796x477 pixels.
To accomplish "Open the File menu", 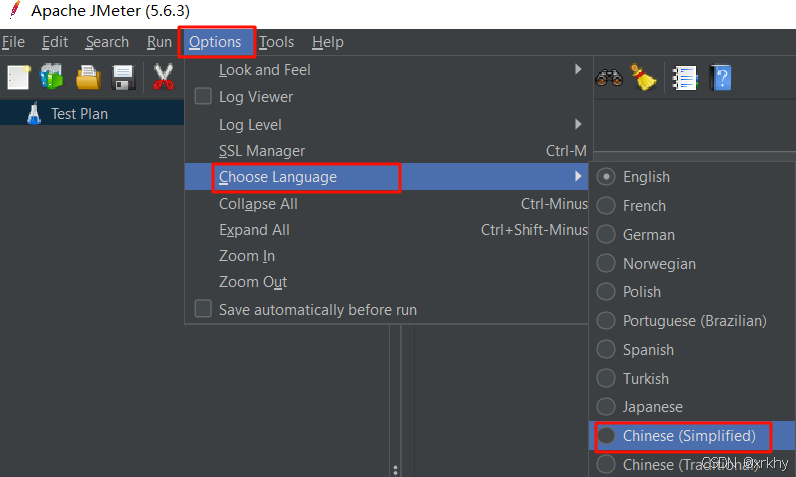I will [x=13, y=42].
